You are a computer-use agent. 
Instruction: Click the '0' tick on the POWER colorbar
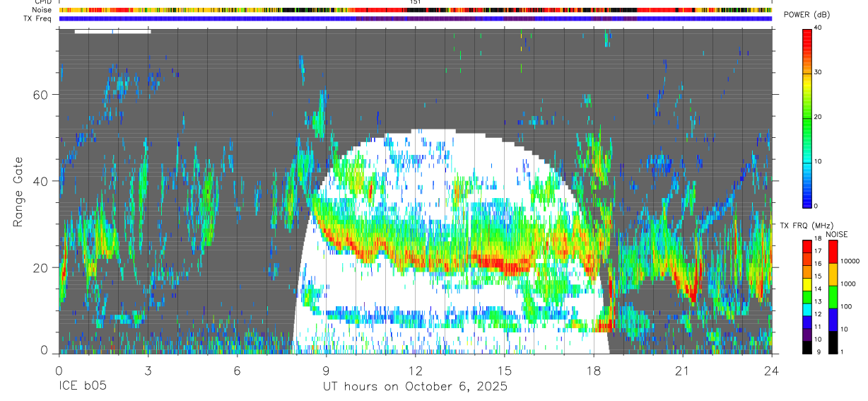click(816, 206)
